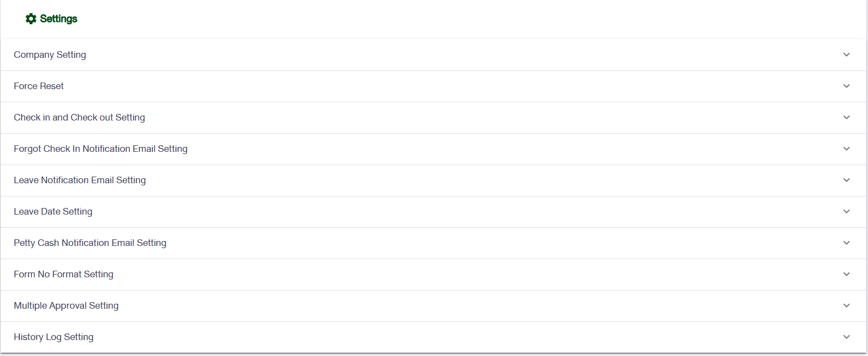Image resolution: width=868 pixels, height=356 pixels.
Task: Expand the Company Setting section
Action: click(x=50, y=54)
